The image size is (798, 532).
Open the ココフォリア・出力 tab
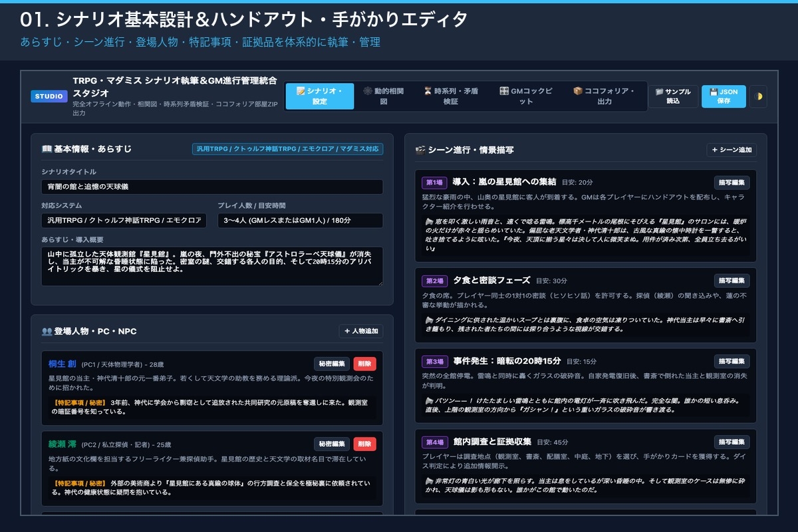coord(604,96)
